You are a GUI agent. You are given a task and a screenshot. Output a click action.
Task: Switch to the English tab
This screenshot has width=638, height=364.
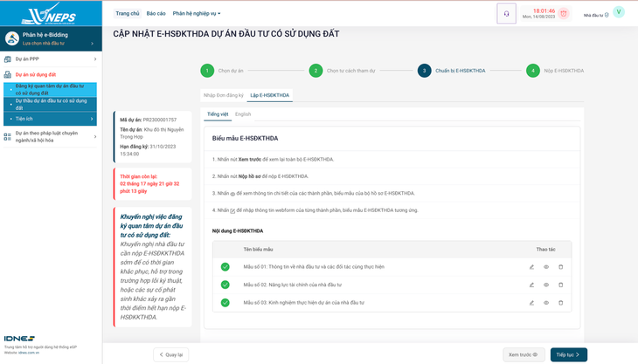[243, 114]
